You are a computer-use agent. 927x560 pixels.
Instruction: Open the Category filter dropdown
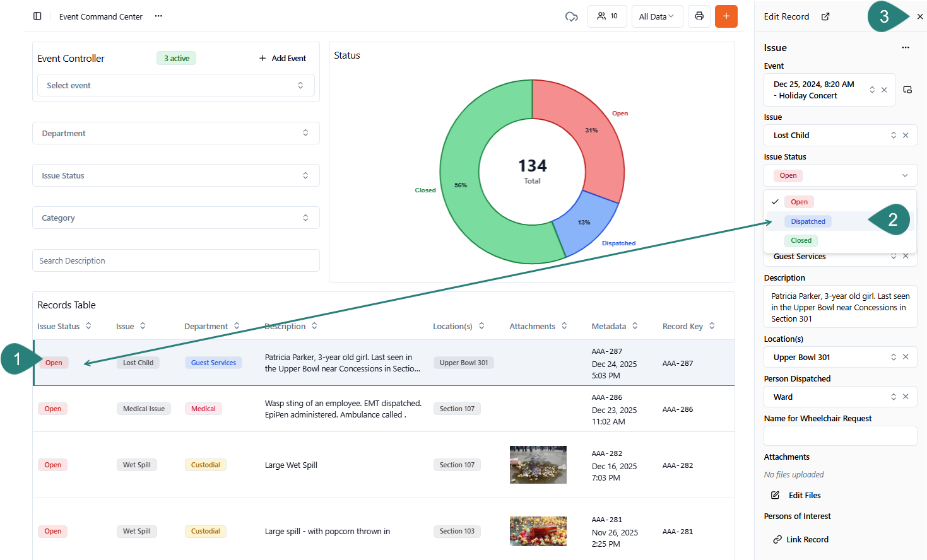click(x=175, y=218)
